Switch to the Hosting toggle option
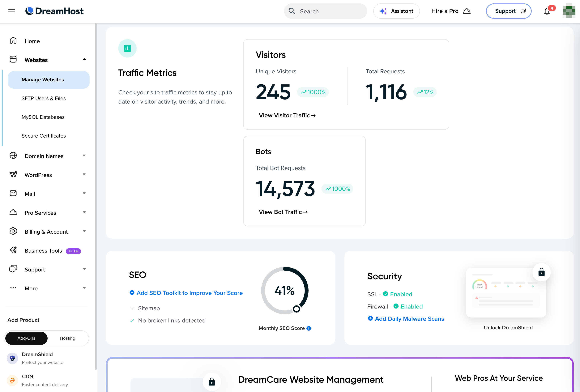Screen dimensions: 580x392 point(67,338)
